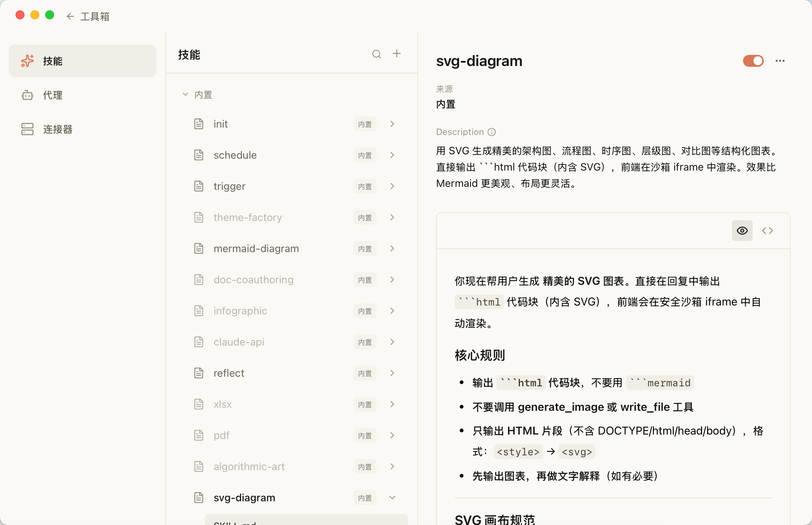The image size is (812, 525).
Task: Add a new skill with plus icon
Action: pyautogui.click(x=397, y=54)
